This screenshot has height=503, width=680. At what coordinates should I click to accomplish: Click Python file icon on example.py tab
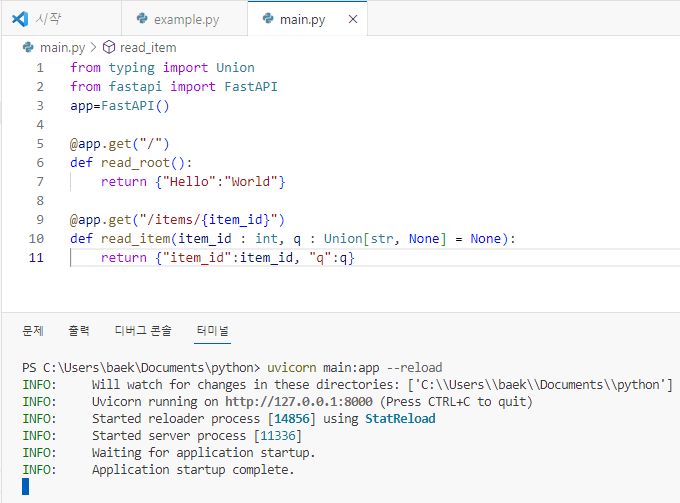tap(142, 19)
